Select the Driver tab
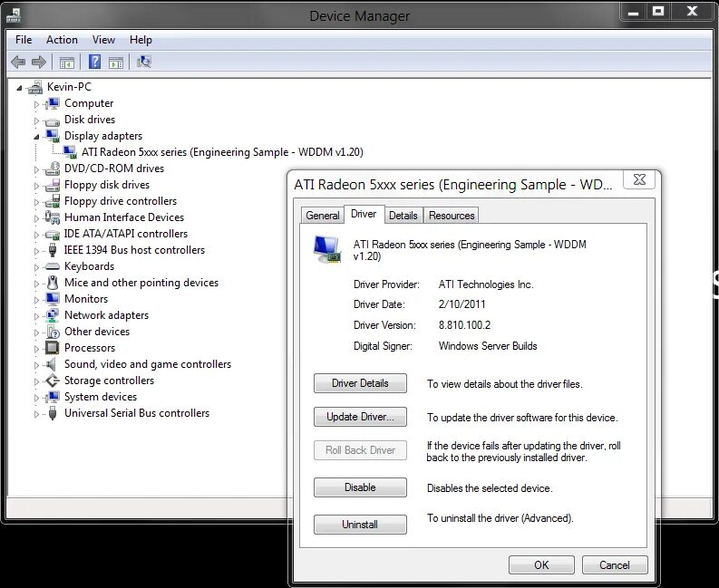 click(364, 214)
